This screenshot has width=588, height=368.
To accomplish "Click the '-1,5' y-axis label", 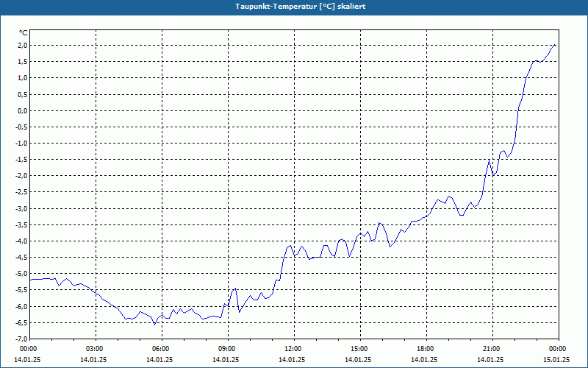I will 21,160.
